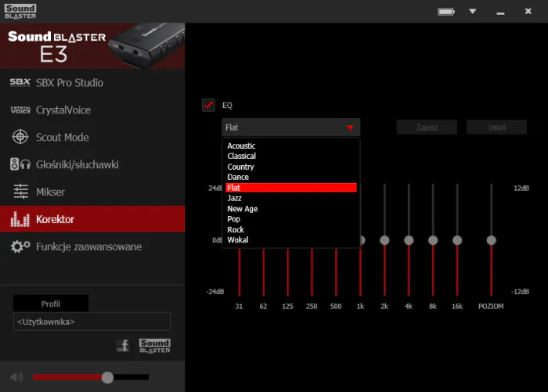The width and height of the screenshot is (548, 392).
Task: Go to Scout Mode section
Action: 92,137
